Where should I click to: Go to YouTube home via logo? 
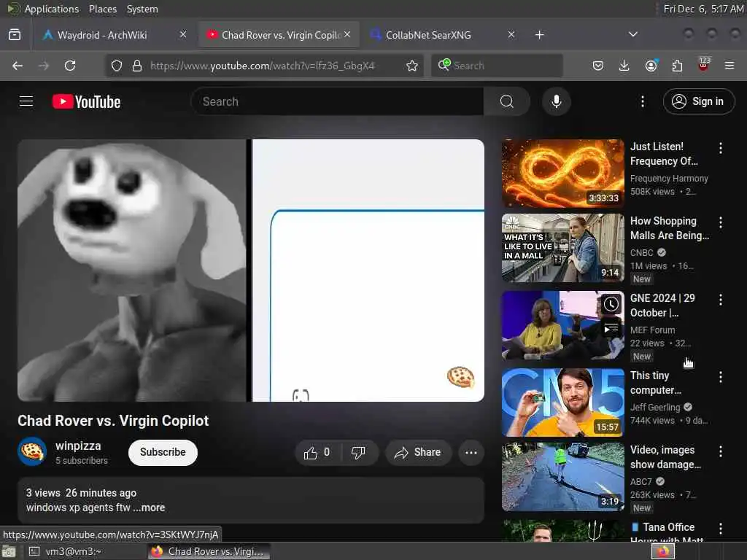[86, 101]
